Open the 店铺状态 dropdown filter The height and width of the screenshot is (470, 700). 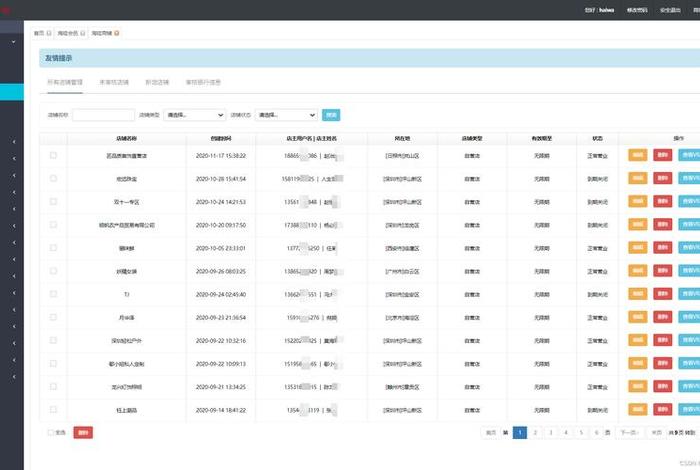point(286,115)
